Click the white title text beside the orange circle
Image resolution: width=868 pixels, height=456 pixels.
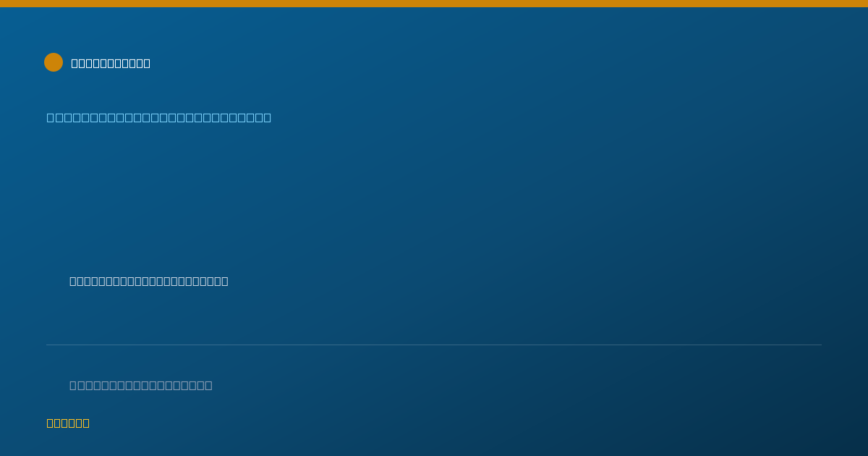point(111,63)
